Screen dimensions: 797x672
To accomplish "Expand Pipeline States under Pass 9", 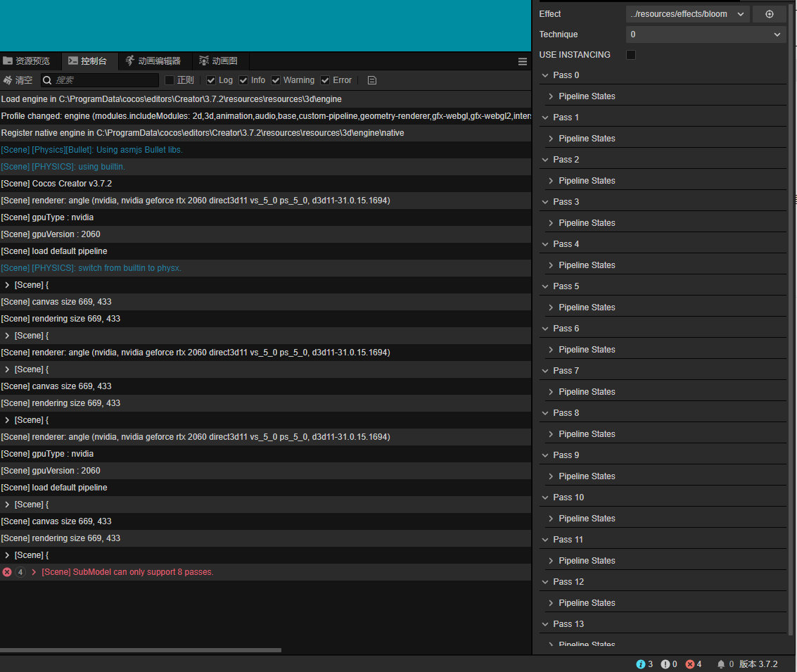I will (551, 476).
